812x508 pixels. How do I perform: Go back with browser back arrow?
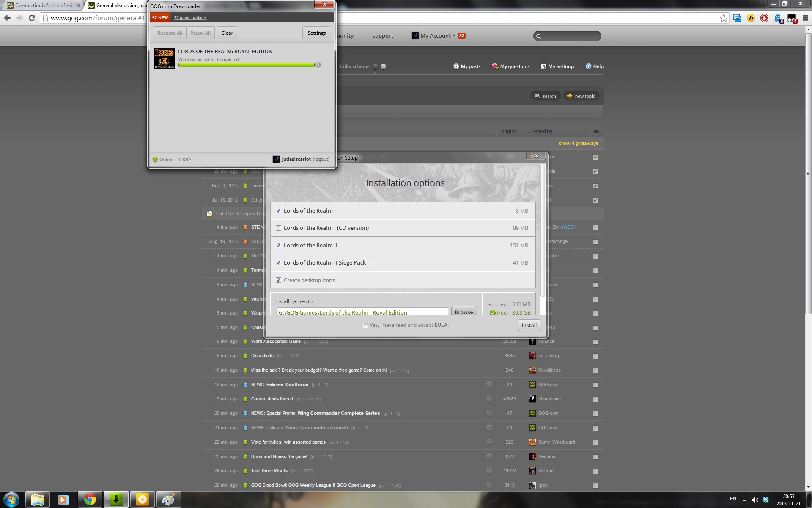7,18
